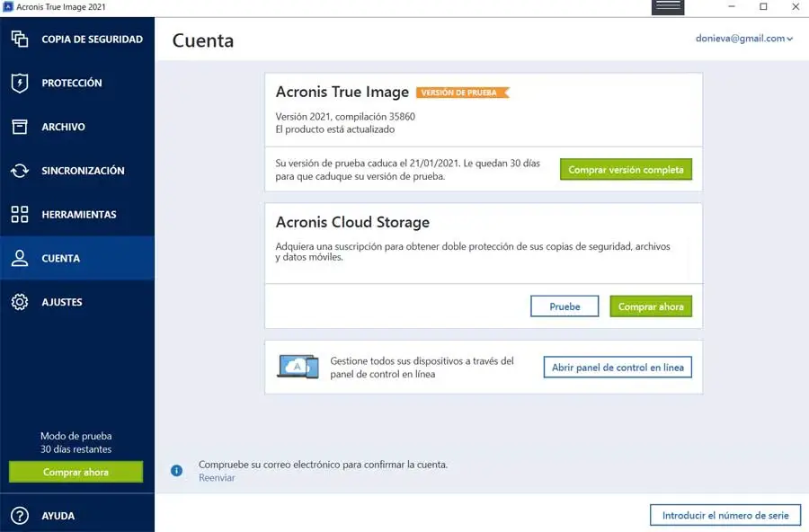Minimize the Acronis window
The height and width of the screenshot is (532, 809).
pyautogui.click(x=732, y=6)
